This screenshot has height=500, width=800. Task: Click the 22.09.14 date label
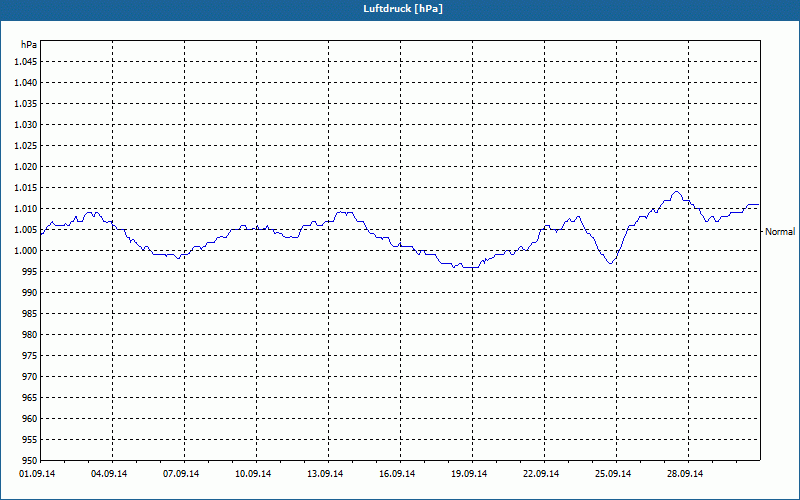tap(541, 474)
